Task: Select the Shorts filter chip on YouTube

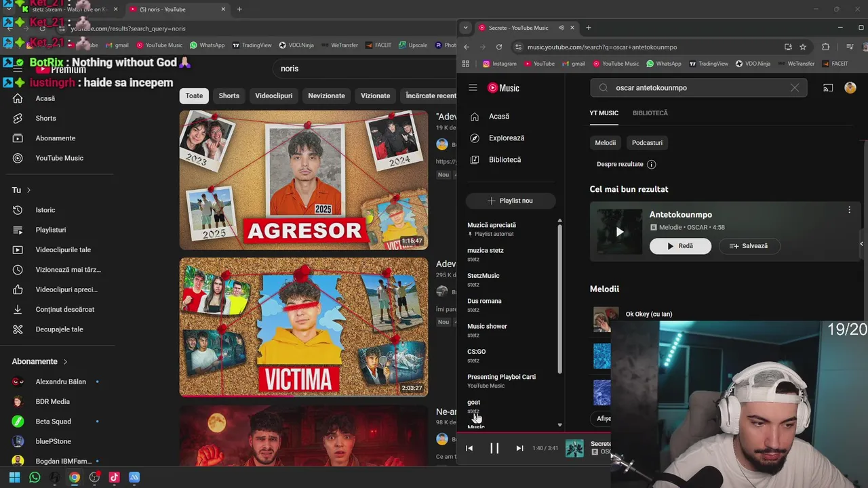Action: click(229, 96)
